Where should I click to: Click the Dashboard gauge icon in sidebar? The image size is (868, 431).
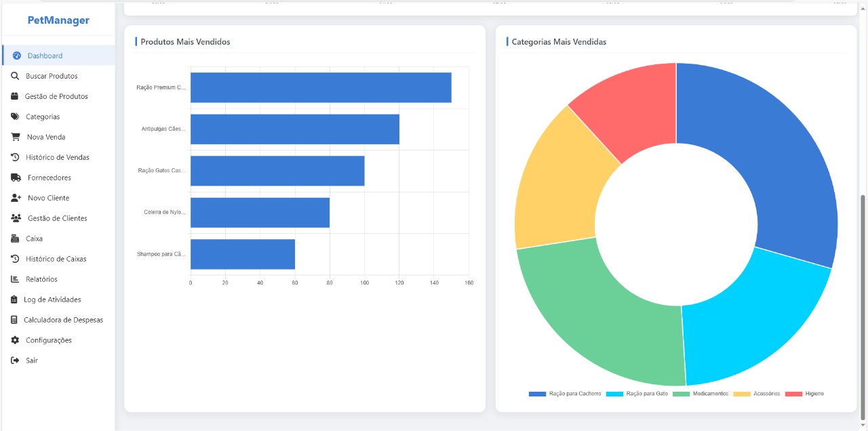point(17,56)
